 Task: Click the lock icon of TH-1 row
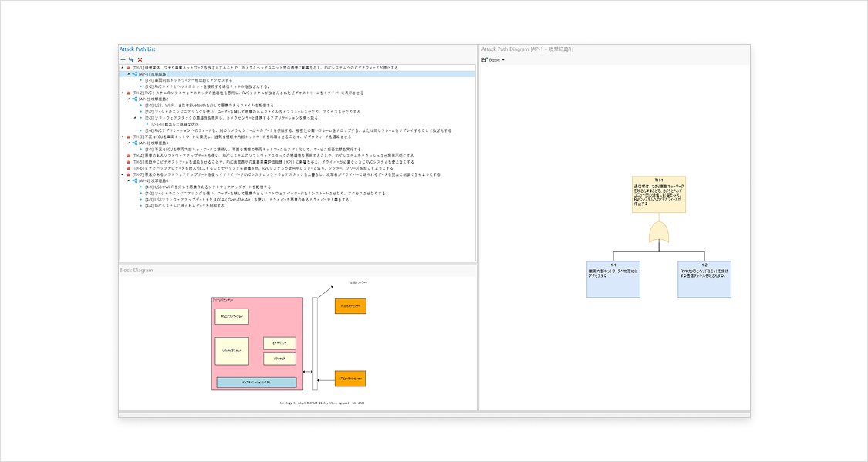[x=128, y=68]
